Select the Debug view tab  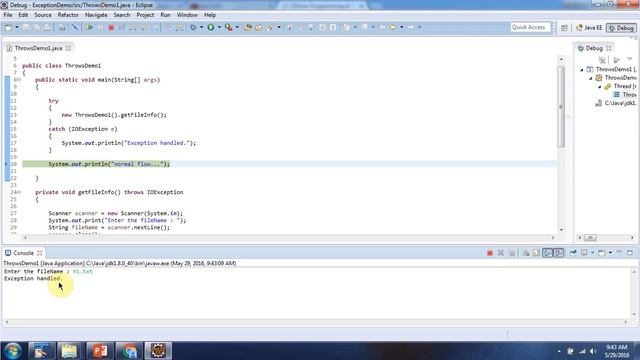pyautogui.click(x=594, y=48)
